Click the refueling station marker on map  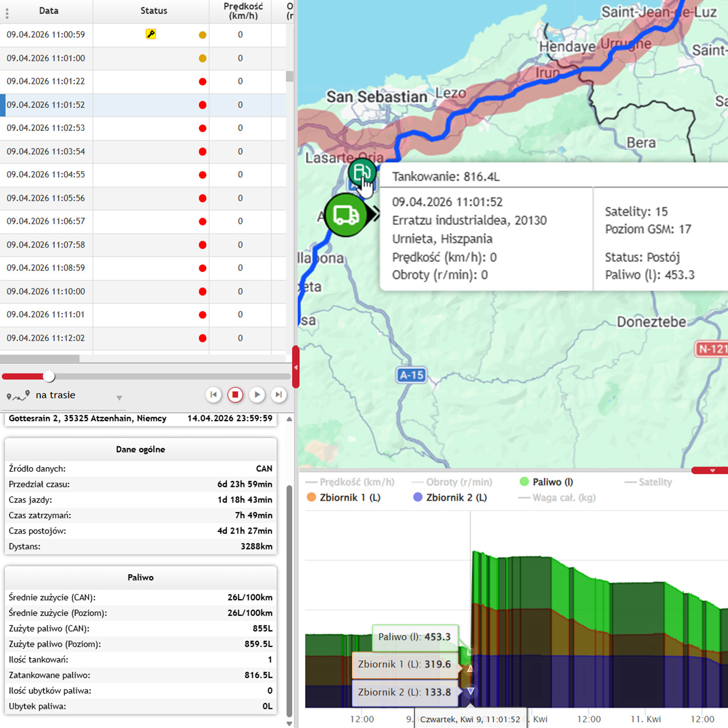pos(362,172)
